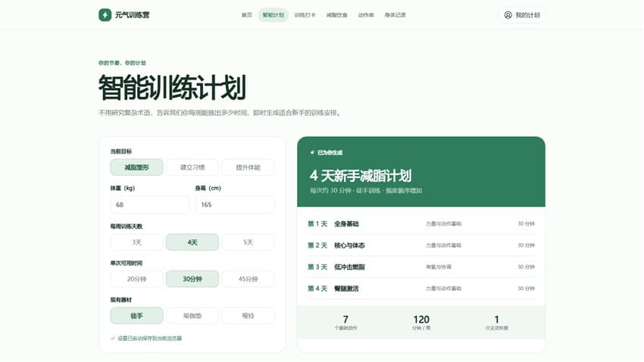Screen dimensions: 644x362
Task: Select 瑜伽垫 as available equipment
Action: pos(192,316)
